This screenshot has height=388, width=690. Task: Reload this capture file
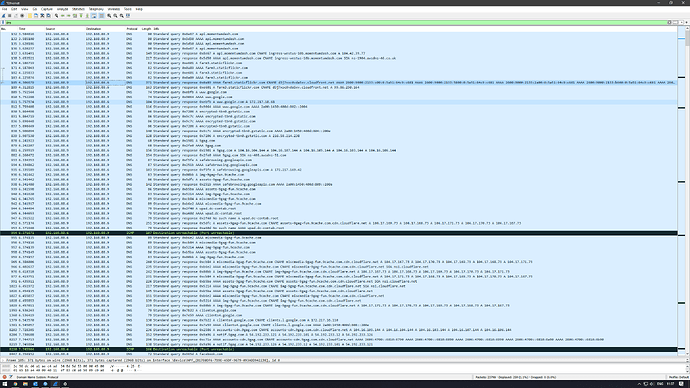pyautogui.click(x=48, y=15)
